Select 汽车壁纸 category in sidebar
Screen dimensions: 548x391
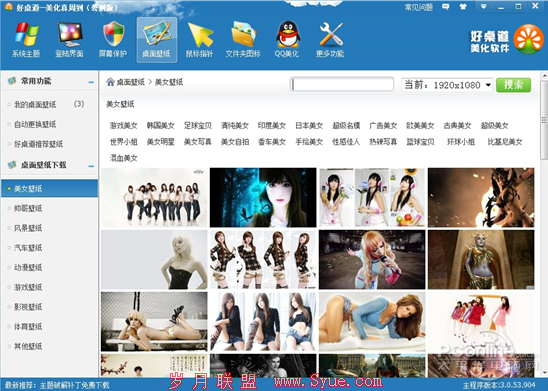28,248
